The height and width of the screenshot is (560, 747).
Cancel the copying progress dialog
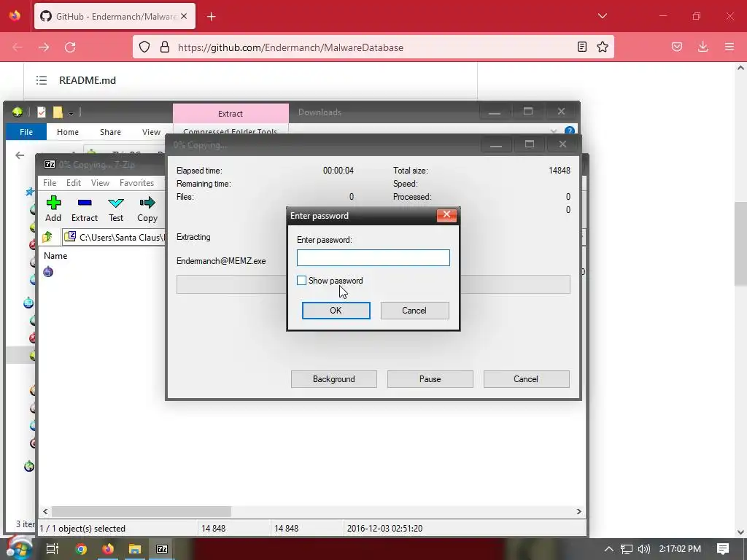(527, 379)
